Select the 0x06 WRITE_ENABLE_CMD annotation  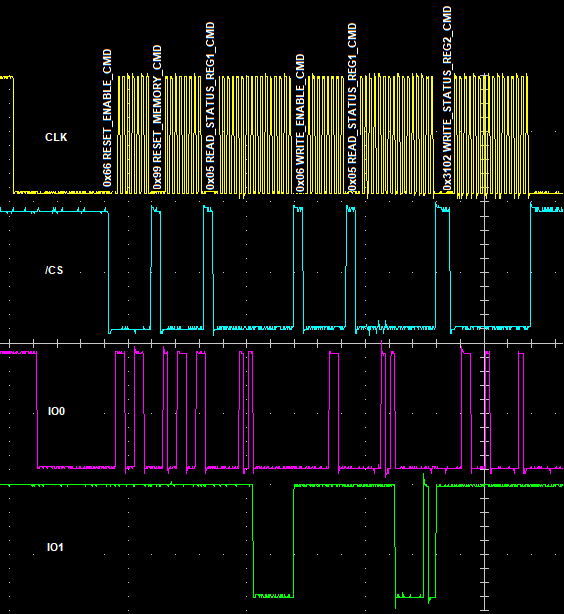coord(300,123)
